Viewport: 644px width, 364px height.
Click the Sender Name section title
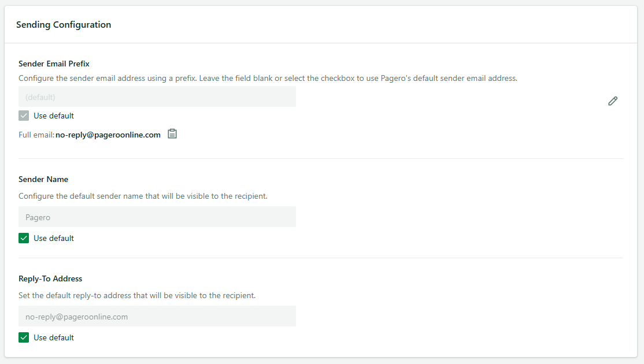[x=43, y=179]
